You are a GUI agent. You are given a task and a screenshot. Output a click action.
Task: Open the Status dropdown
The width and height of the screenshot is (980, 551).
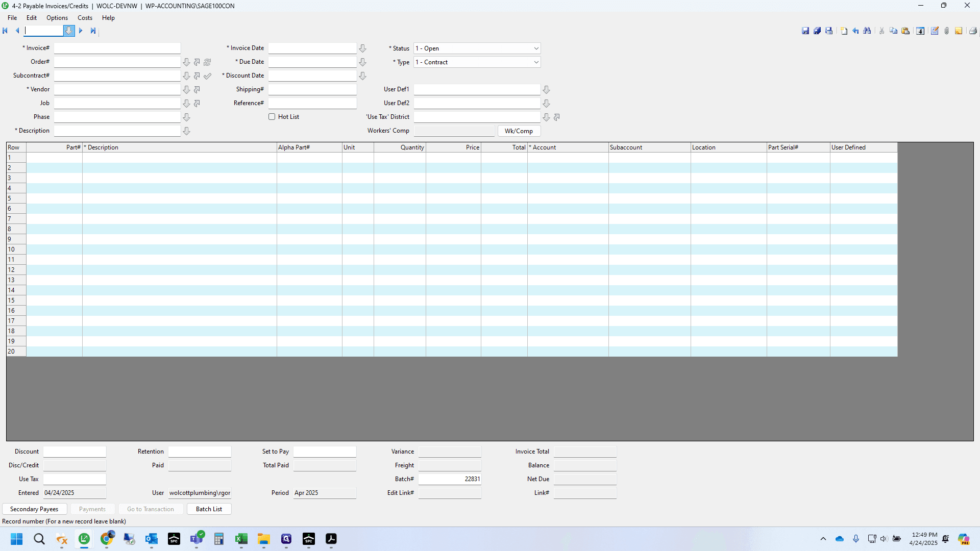536,48
